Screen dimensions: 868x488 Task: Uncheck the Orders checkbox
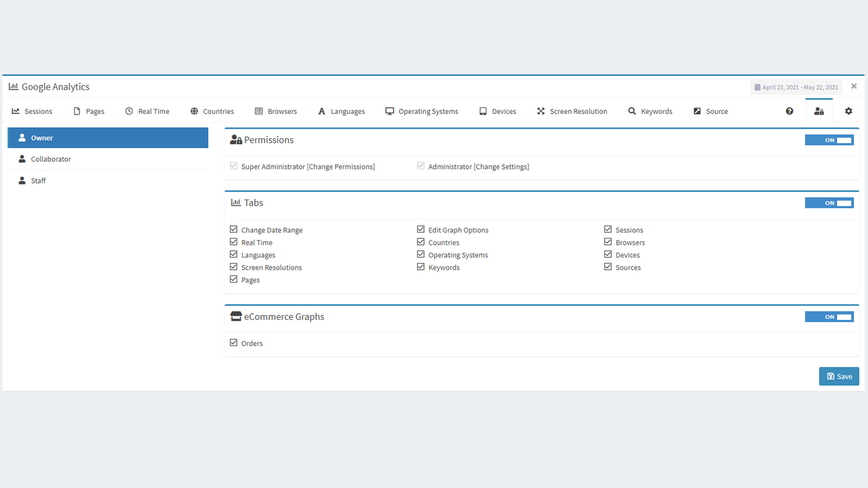[x=233, y=342]
